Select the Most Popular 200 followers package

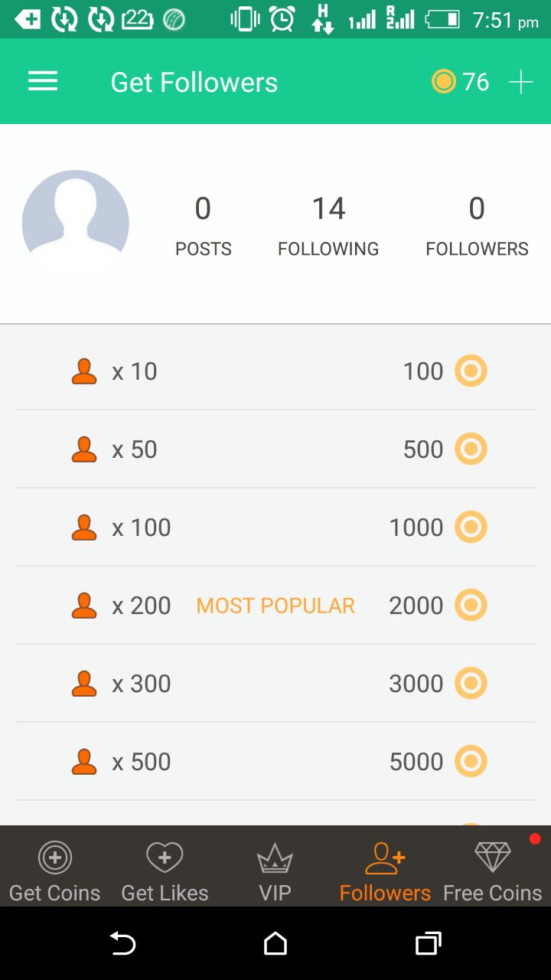pyautogui.click(x=275, y=606)
